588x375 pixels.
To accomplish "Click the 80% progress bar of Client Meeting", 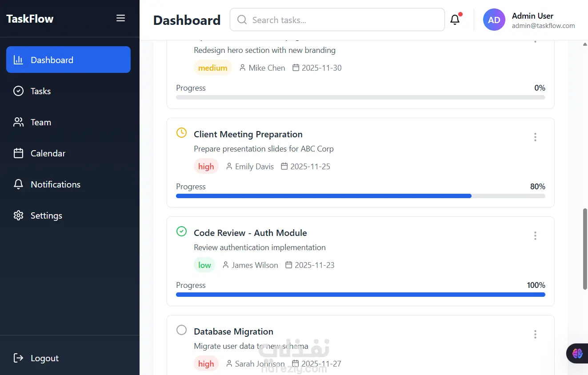I will coord(360,196).
